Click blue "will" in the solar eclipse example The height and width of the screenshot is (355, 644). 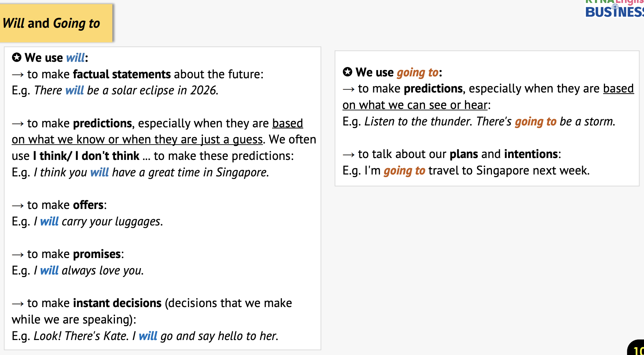75,90
